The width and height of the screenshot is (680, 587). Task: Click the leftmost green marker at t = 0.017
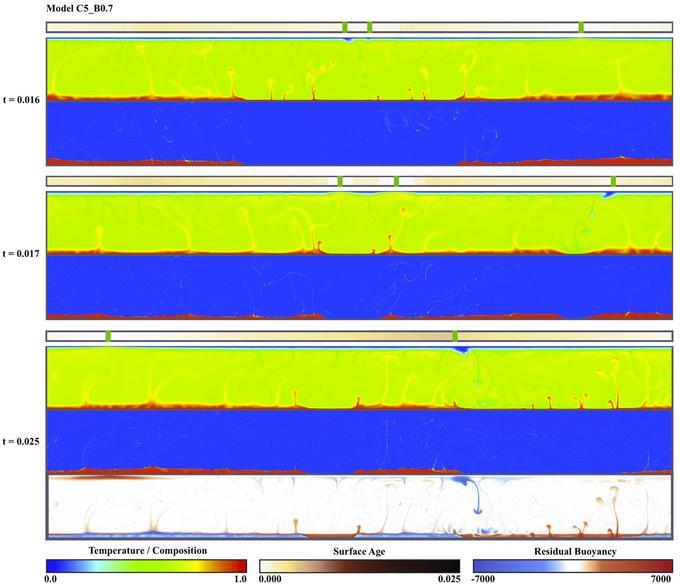click(x=340, y=181)
